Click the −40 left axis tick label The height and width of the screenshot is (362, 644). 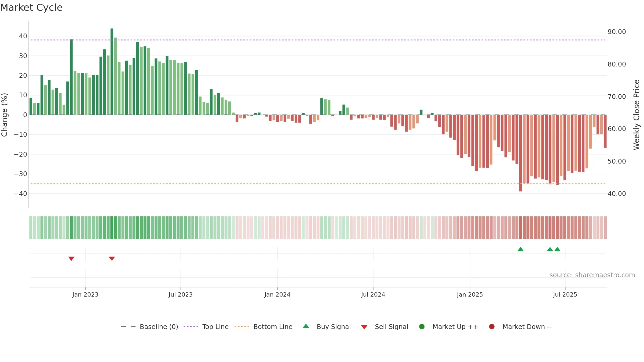21,194
